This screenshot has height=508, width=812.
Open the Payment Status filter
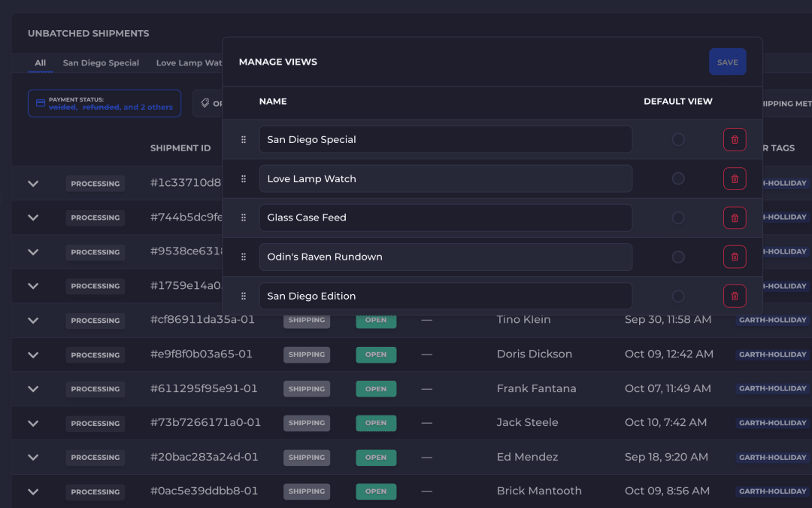105,103
